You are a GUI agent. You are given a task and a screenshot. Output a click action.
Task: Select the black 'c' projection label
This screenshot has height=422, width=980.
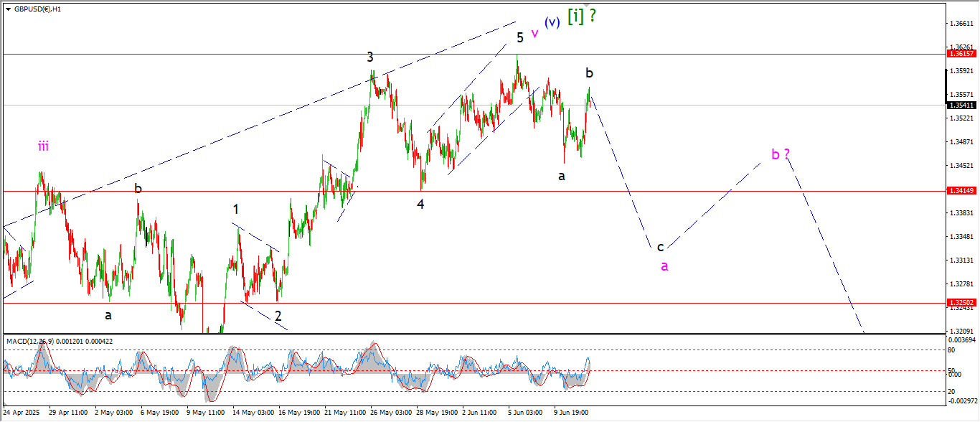661,247
